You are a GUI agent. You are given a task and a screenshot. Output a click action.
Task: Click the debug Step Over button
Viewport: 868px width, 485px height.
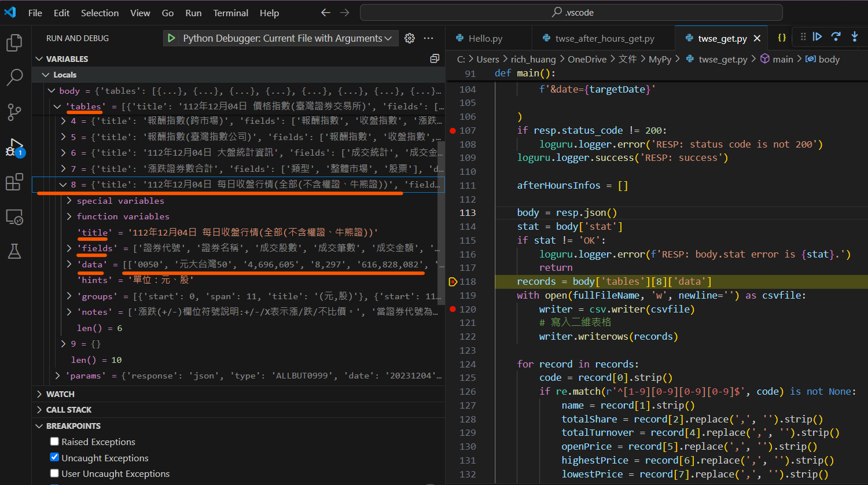tap(836, 37)
